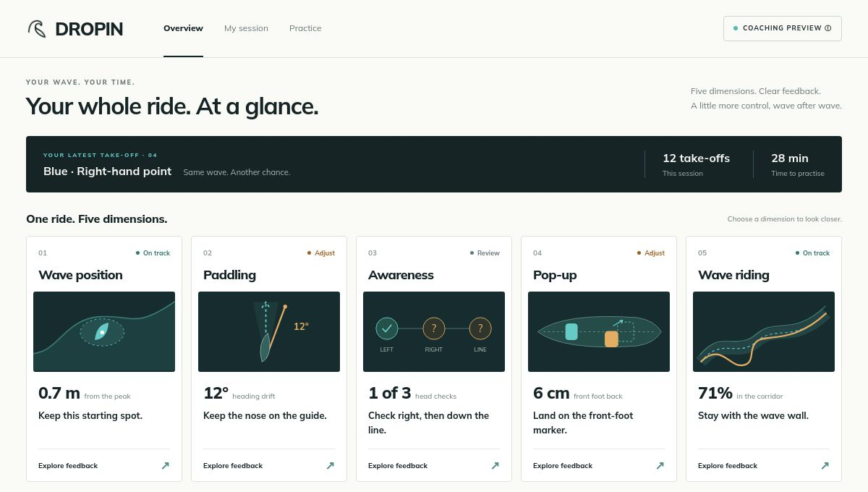Open the arrow icon on Awareness card
868x492 pixels.
(495, 466)
